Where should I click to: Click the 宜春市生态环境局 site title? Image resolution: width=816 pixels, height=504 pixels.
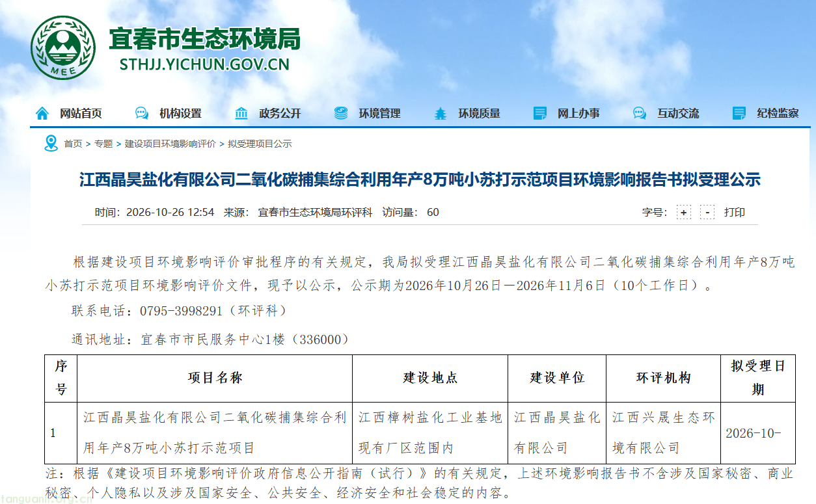coord(204,39)
